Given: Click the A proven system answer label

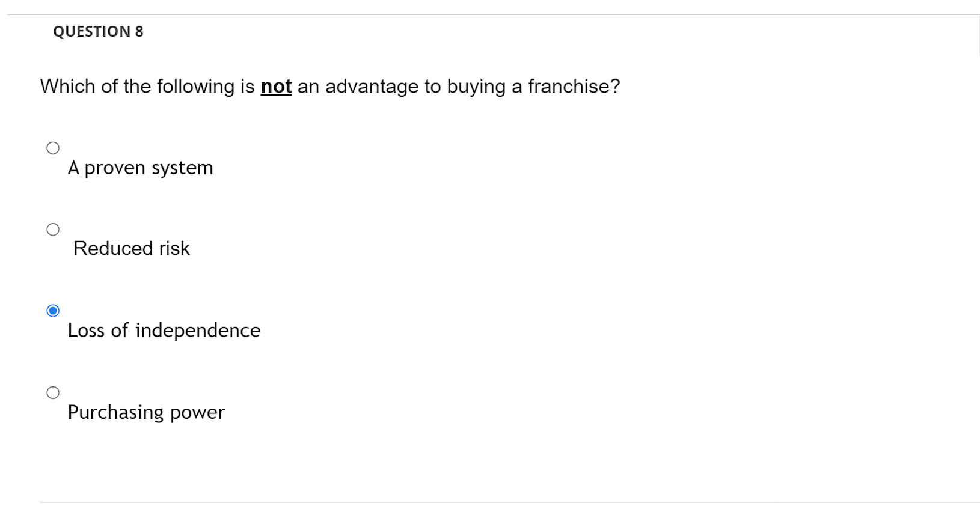Looking at the screenshot, I should (x=140, y=168).
